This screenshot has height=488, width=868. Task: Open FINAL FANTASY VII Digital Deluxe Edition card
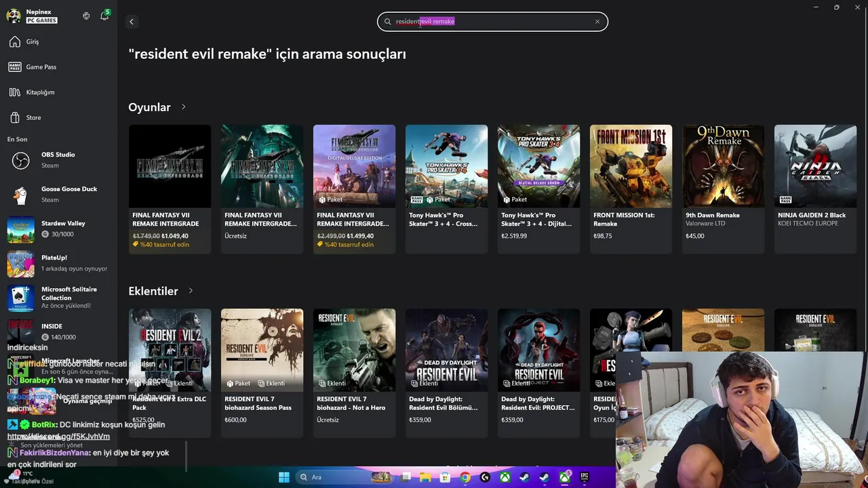click(x=354, y=189)
